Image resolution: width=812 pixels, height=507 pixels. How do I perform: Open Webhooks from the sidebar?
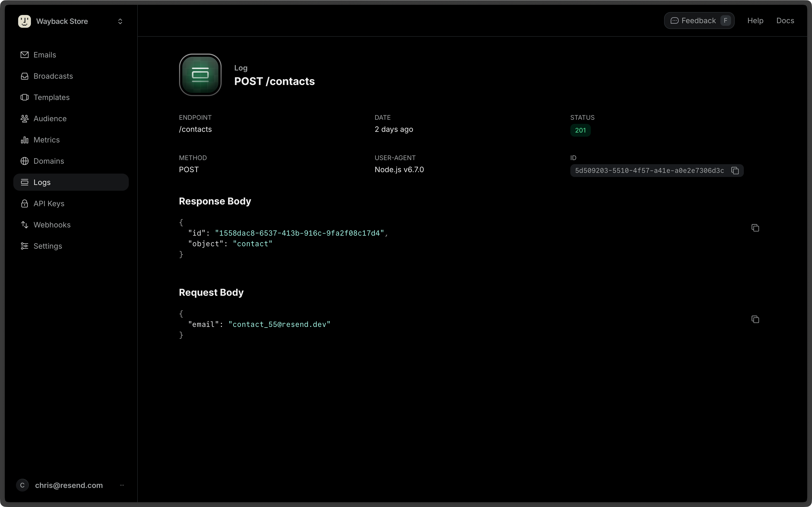[x=52, y=225]
